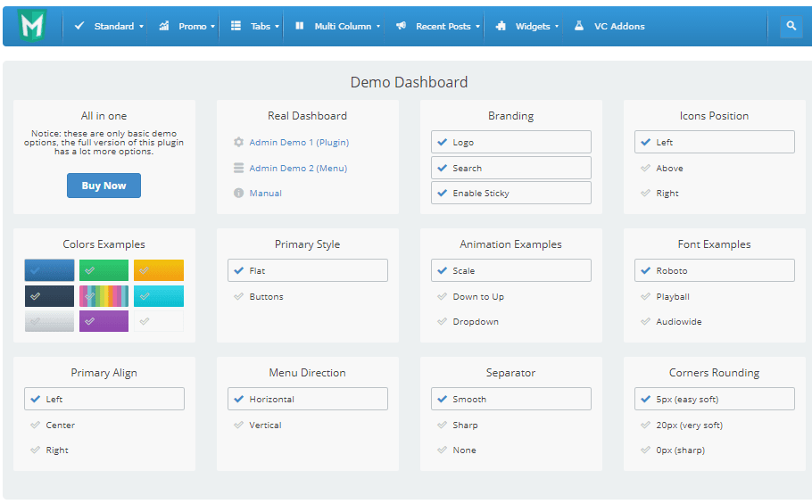This screenshot has width=812, height=504.
Task: Click the menu lines icon beside Admin Demo 2
Action: (238, 168)
